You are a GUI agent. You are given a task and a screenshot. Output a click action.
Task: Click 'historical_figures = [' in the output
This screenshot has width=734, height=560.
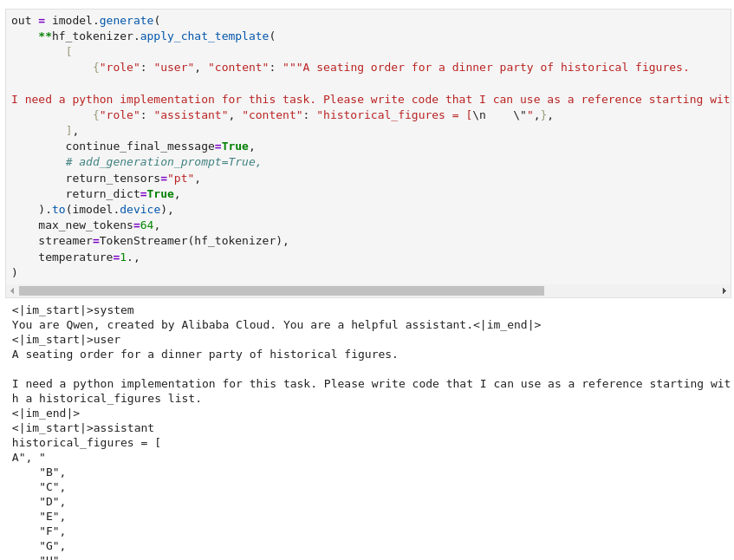pyautogui.click(x=86, y=442)
